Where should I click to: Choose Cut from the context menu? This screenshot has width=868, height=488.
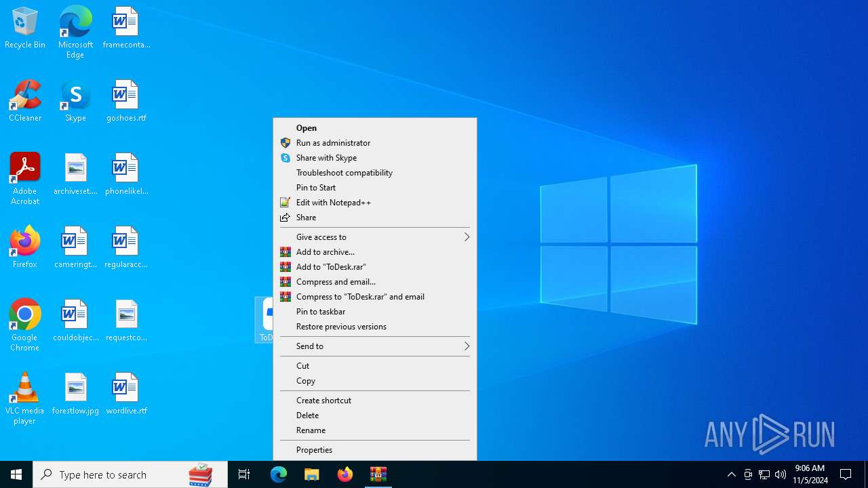(x=375, y=366)
